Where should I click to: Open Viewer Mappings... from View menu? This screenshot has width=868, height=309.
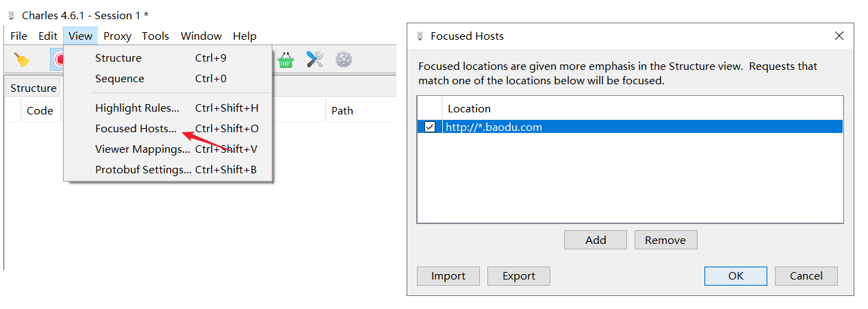coord(168,149)
